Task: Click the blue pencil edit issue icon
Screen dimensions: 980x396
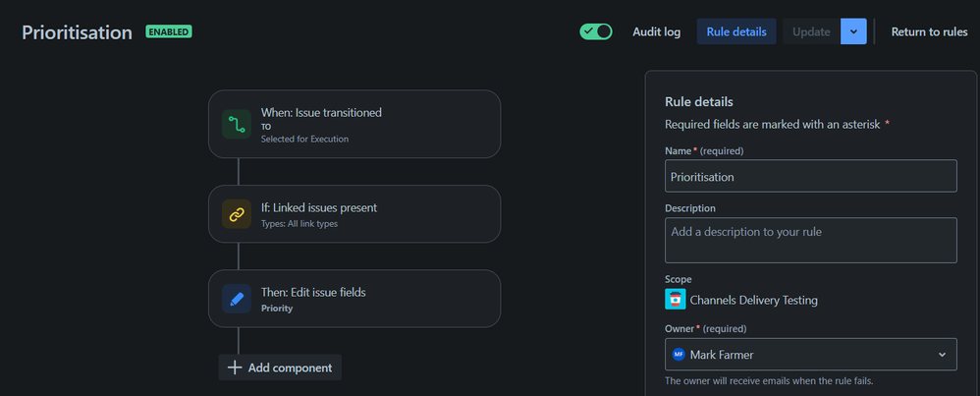Action: click(237, 299)
